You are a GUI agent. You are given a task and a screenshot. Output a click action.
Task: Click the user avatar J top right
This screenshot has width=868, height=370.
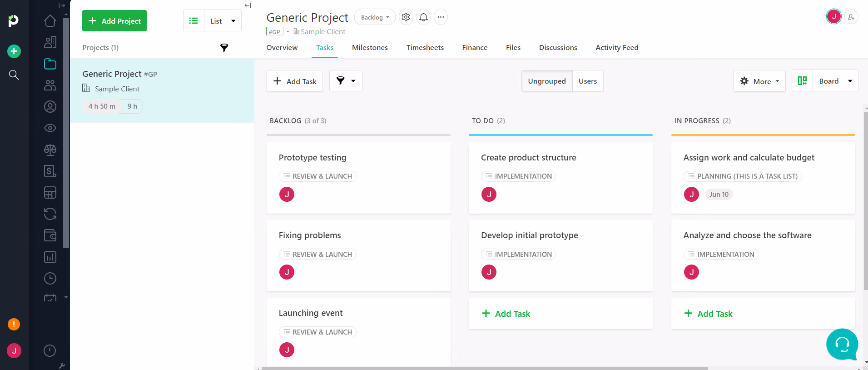[834, 16]
